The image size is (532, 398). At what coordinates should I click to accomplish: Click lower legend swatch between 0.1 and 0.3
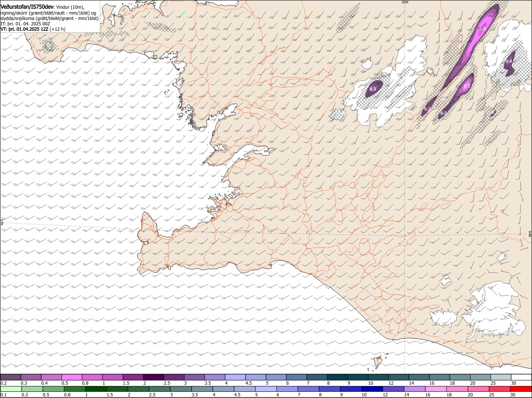11,389
